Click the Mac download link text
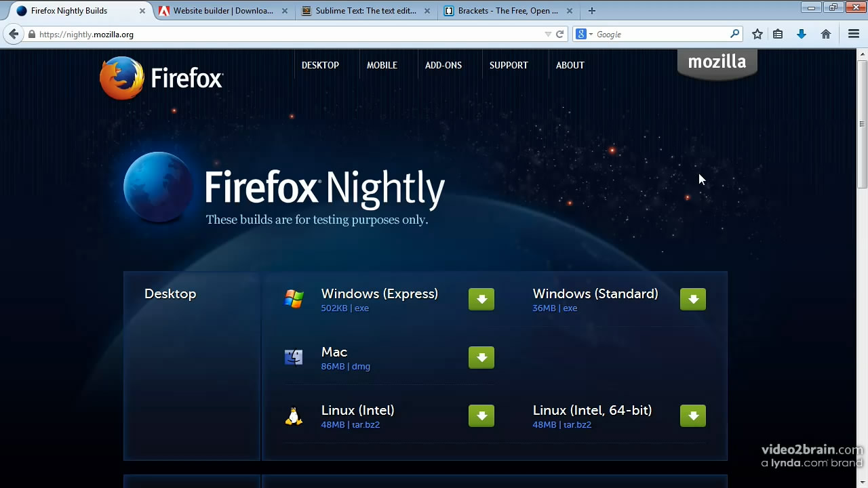The width and height of the screenshot is (868, 488). (x=334, y=352)
